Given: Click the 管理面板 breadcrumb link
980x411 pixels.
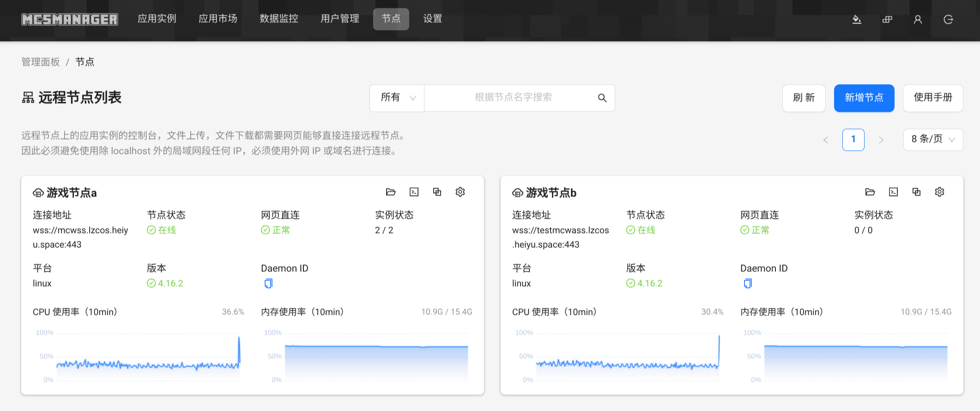Looking at the screenshot, I should click(x=41, y=62).
